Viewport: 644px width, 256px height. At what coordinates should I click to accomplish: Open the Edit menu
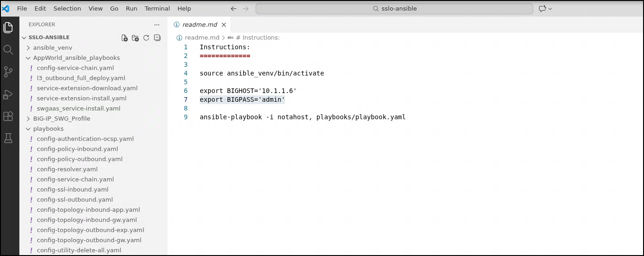tap(40, 8)
